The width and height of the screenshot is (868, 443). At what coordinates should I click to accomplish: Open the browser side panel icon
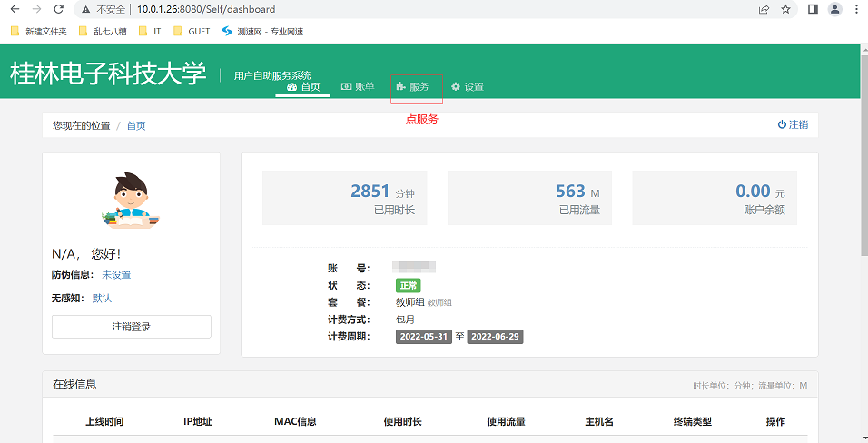click(x=813, y=9)
